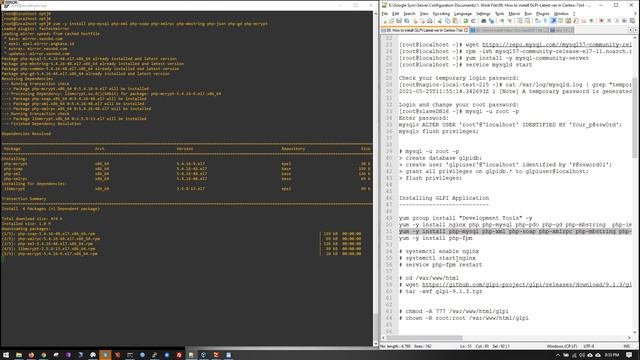This screenshot has width=640, height=360.
Task: Click the INS indicator in status bar
Action: pos(627,346)
